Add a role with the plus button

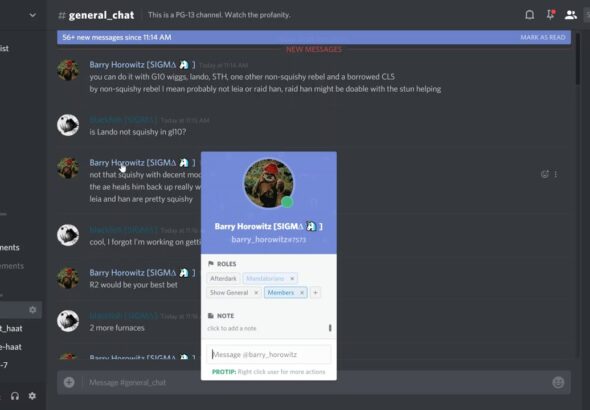315,293
